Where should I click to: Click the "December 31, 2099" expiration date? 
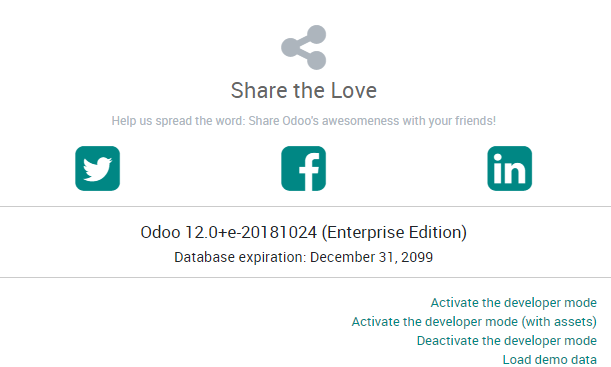pyautogui.click(x=371, y=257)
